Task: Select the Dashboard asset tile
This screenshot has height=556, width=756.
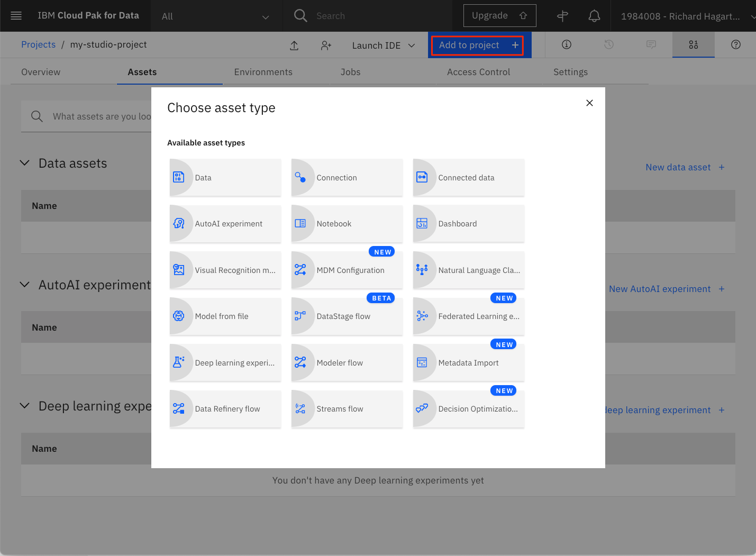Action: [x=469, y=224]
